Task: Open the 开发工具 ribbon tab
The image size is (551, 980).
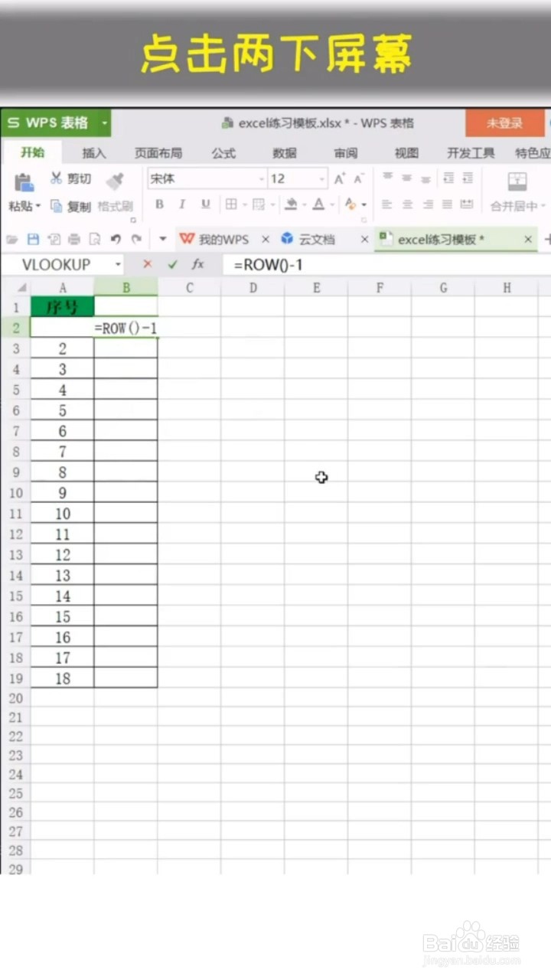Action: click(x=471, y=152)
